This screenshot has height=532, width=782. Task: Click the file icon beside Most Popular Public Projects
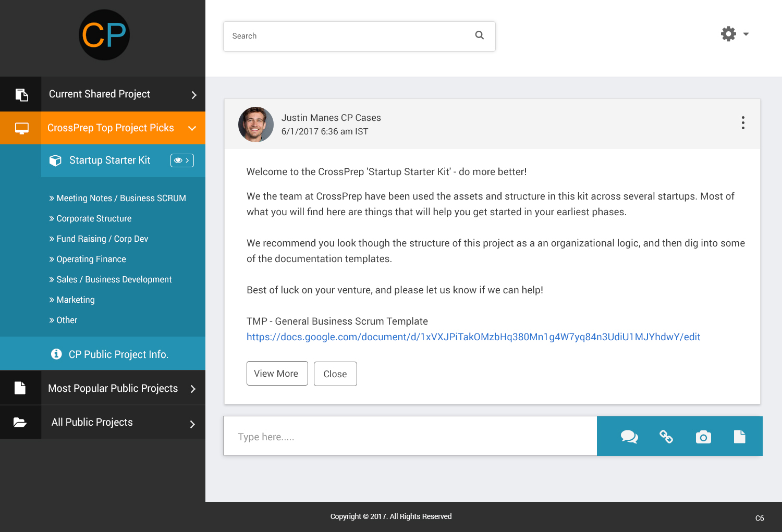tap(20, 388)
